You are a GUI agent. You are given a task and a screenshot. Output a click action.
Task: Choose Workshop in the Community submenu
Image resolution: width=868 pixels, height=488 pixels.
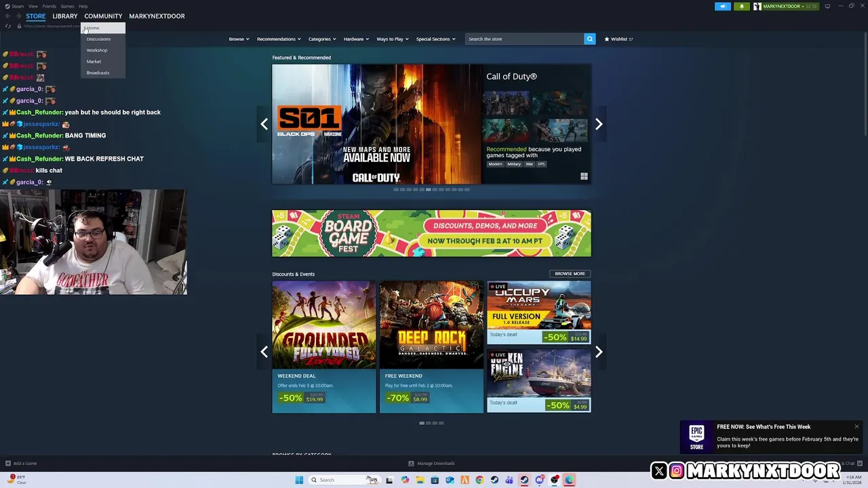103,50
